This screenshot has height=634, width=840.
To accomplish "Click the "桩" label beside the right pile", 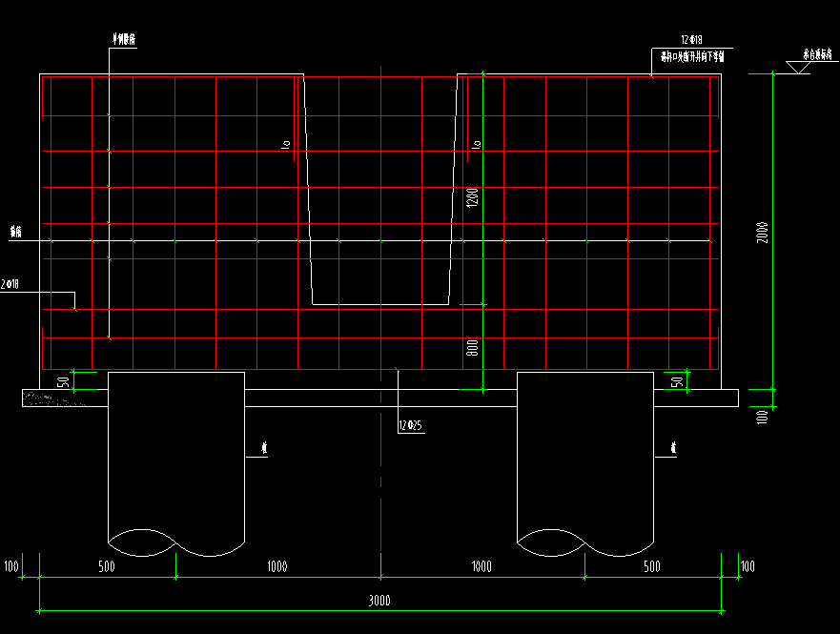I will pyautogui.click(x=673, y=448).
